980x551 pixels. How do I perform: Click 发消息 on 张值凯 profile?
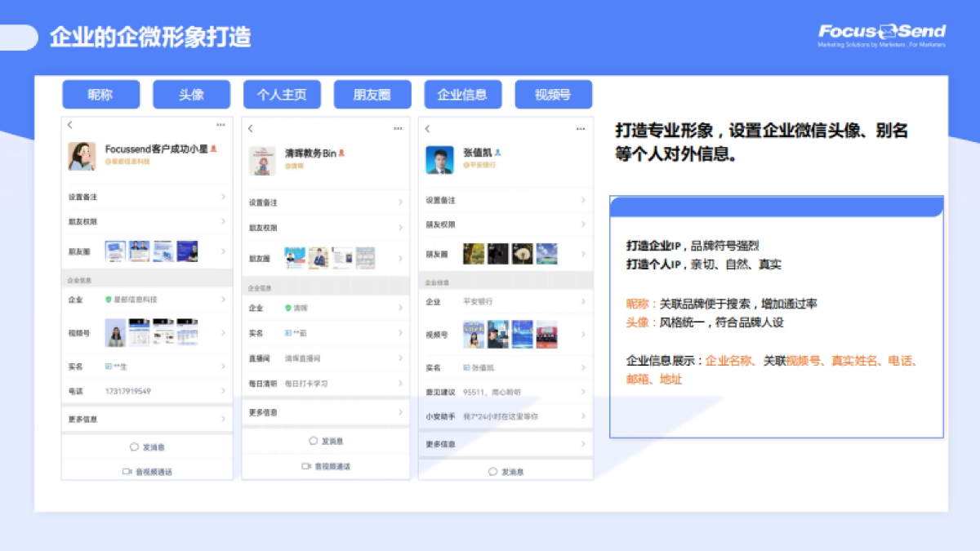[x=506, y=472]
